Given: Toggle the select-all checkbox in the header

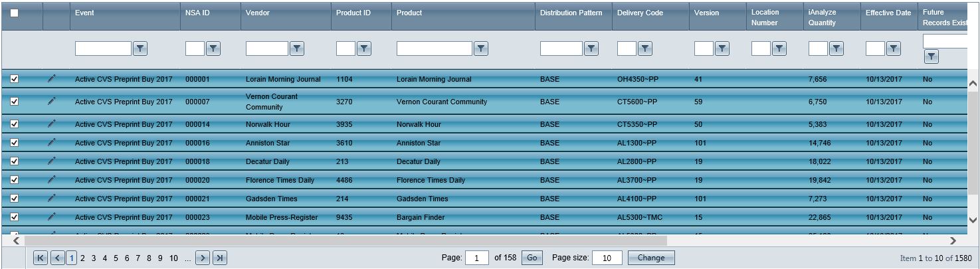Looking at the screenshot, I should [x=15, y=13].
